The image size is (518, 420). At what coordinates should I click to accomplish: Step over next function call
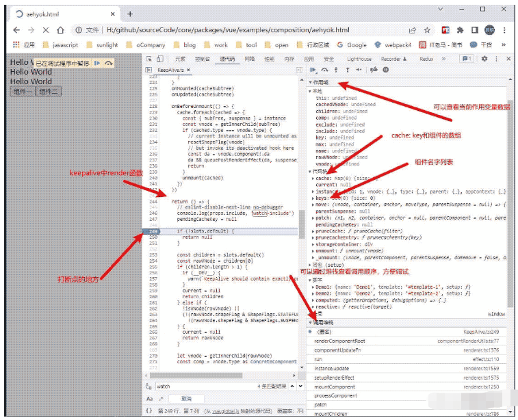pos(325,70)
